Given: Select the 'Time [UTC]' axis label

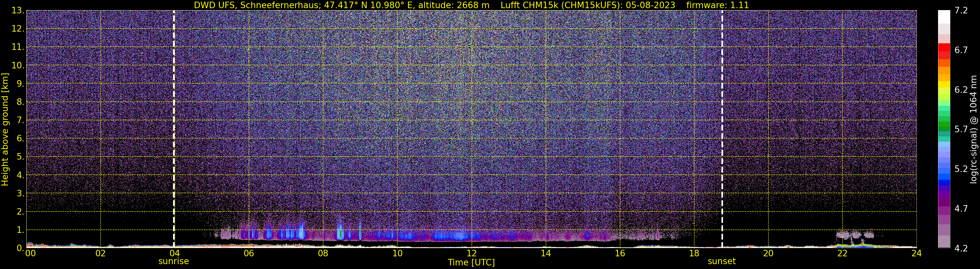Looking at the screenshot, I should (471, 262).
